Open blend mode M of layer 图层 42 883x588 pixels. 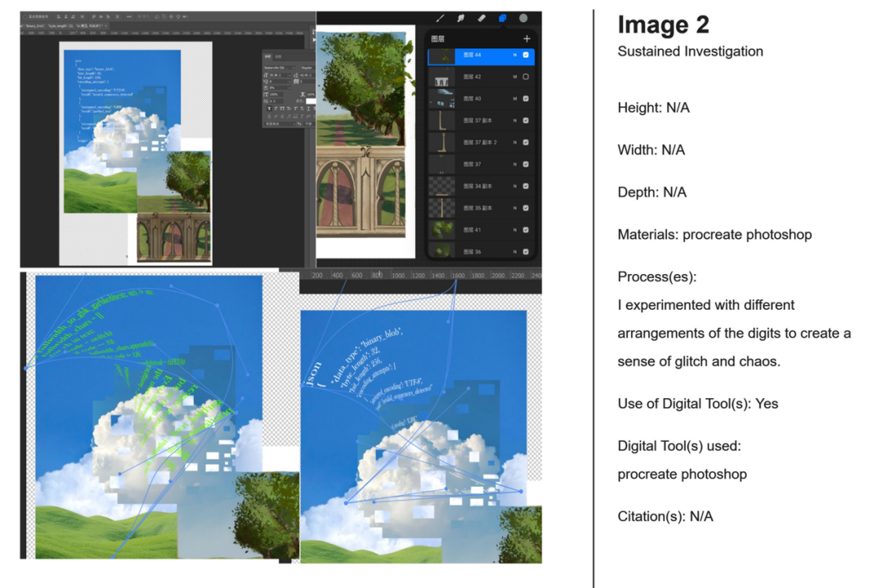(x=515, y=77)
